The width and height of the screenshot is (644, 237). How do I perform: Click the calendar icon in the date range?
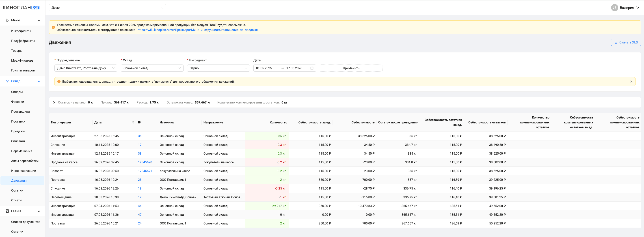coord(312,68)
